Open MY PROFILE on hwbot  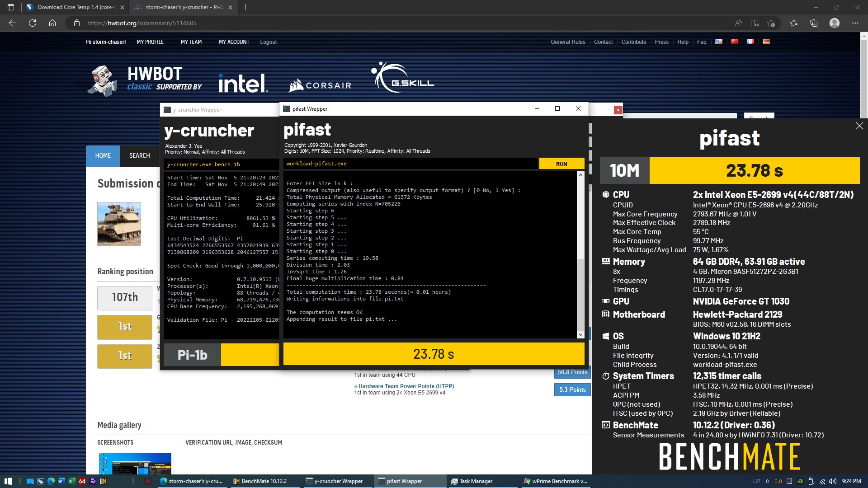point(150,42)
